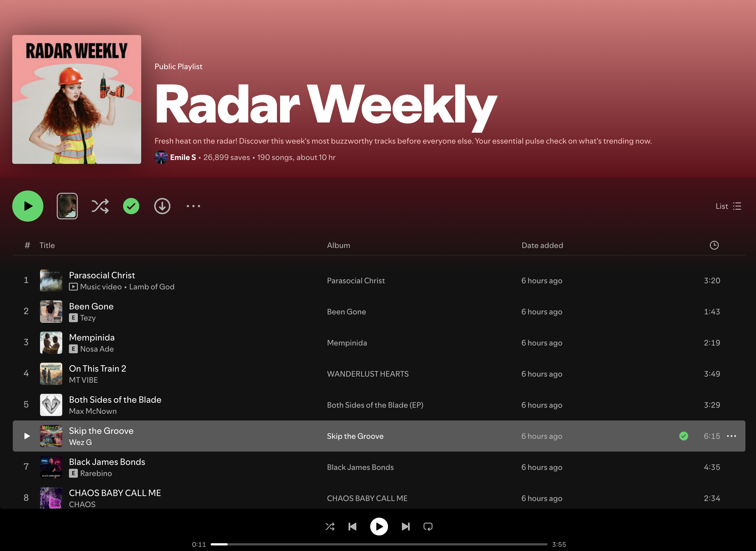Remove playlist from library via green checkmark
The height and width of the screenshot is (551, 756).
(x=131, y=206)
